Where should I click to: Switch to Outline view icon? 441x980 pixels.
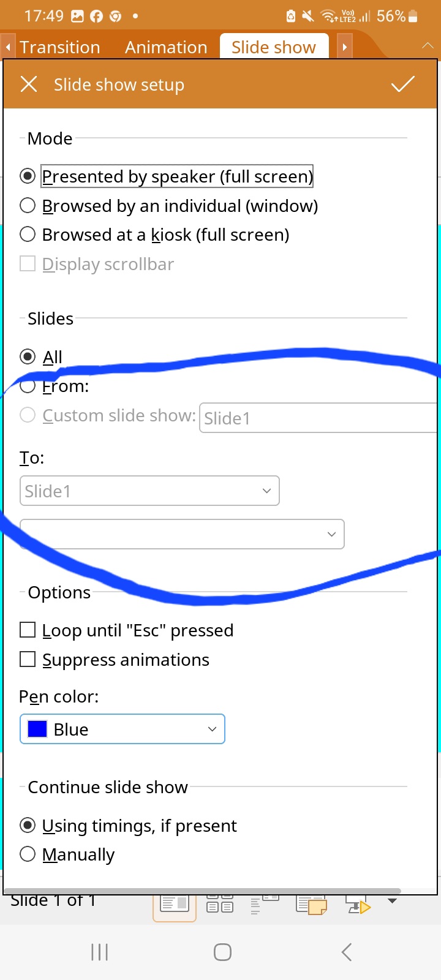tap(265, 904)
